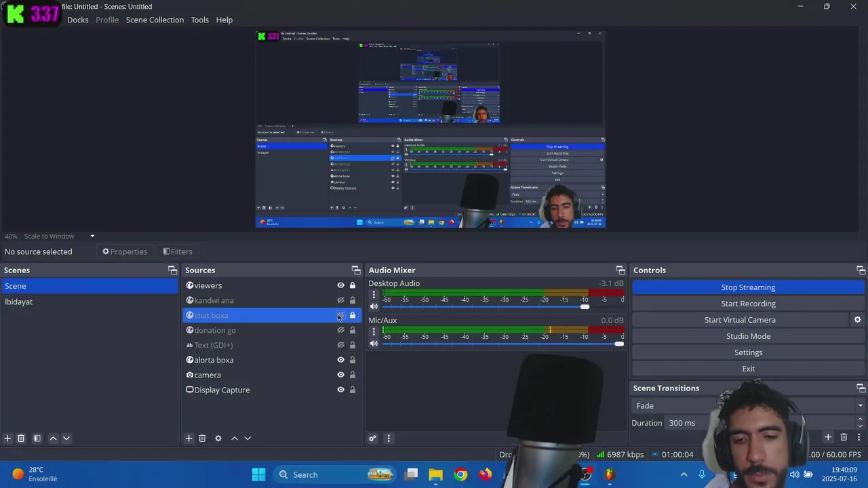Screen dimensions: 868x488
Task: Move source down in Sources toolbar
Action: pyautogui.click(x=248, y=439)
